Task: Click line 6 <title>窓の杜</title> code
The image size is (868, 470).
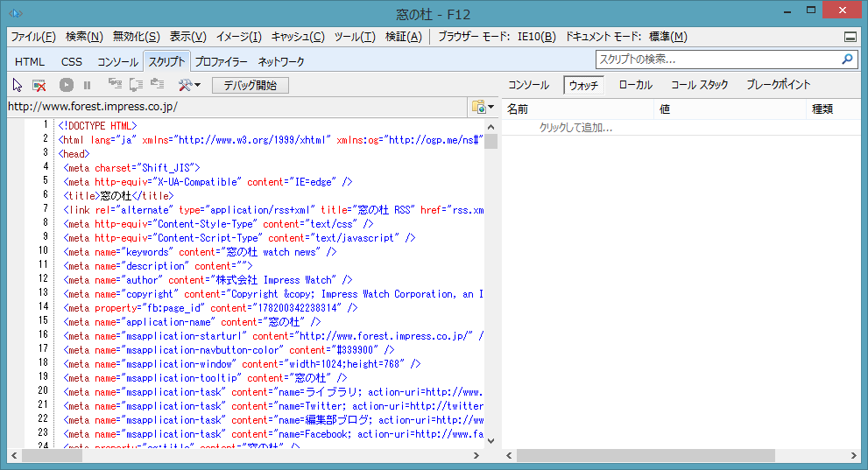Action: tap(118, 195)
